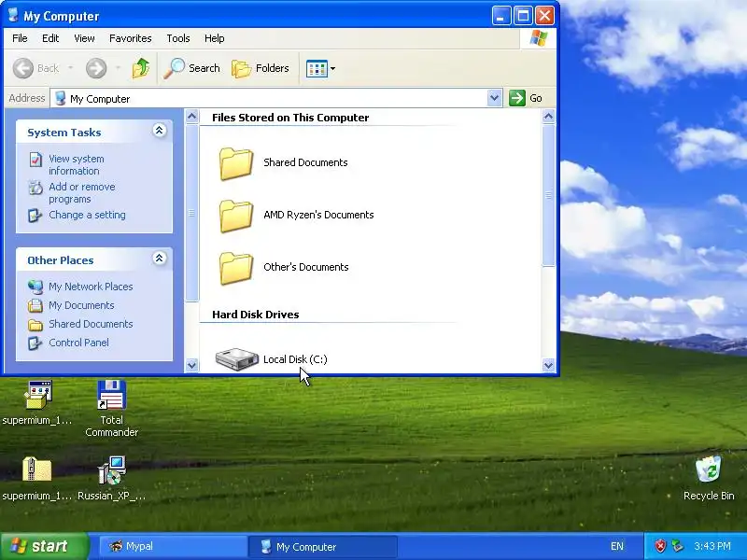Click My Computer taskbar button

(x=322, y=547)
